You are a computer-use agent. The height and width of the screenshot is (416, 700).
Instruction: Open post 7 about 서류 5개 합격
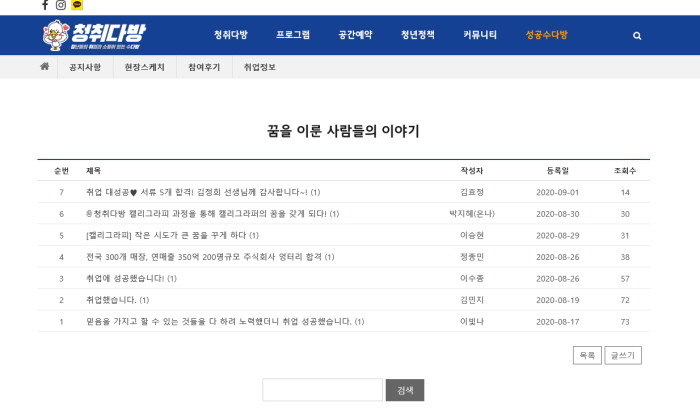coord(200,192)
